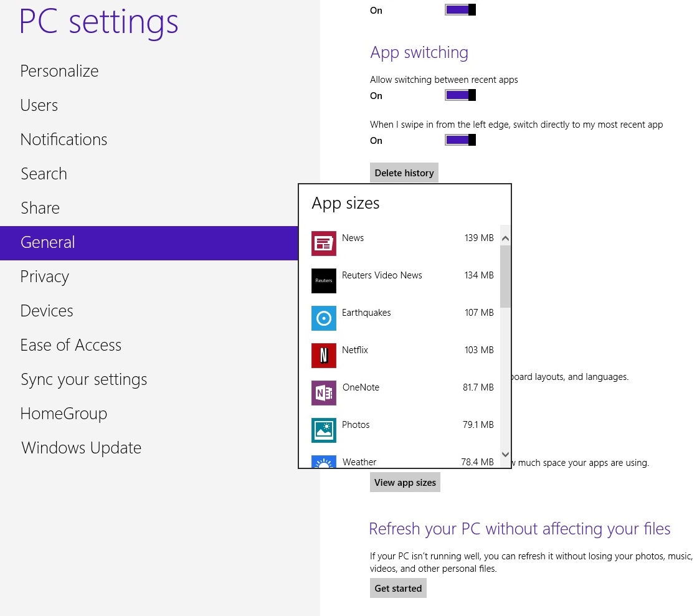The image size is (697, 616).
Task: Select the Netflix app icon
Action: pos(323,356)
